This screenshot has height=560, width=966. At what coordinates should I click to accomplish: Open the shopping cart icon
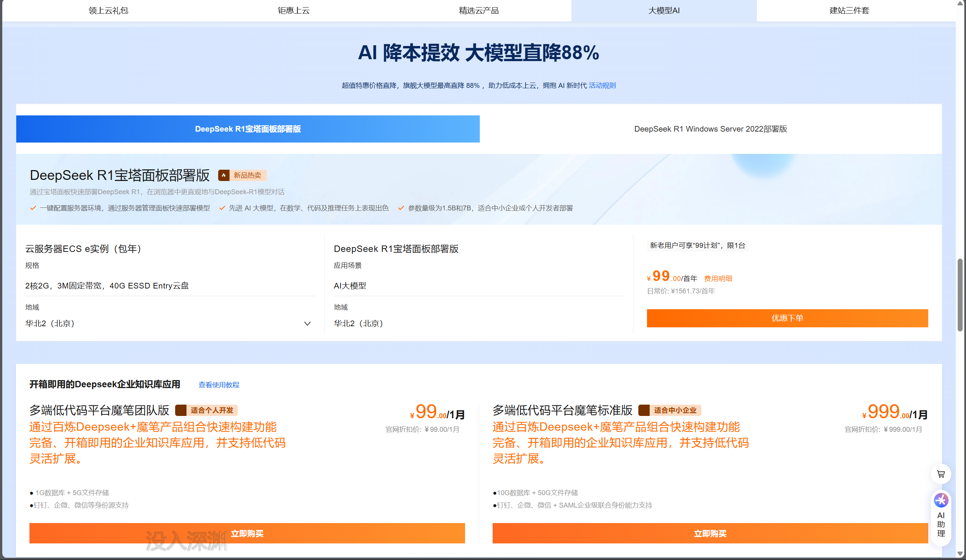(940, 474)
